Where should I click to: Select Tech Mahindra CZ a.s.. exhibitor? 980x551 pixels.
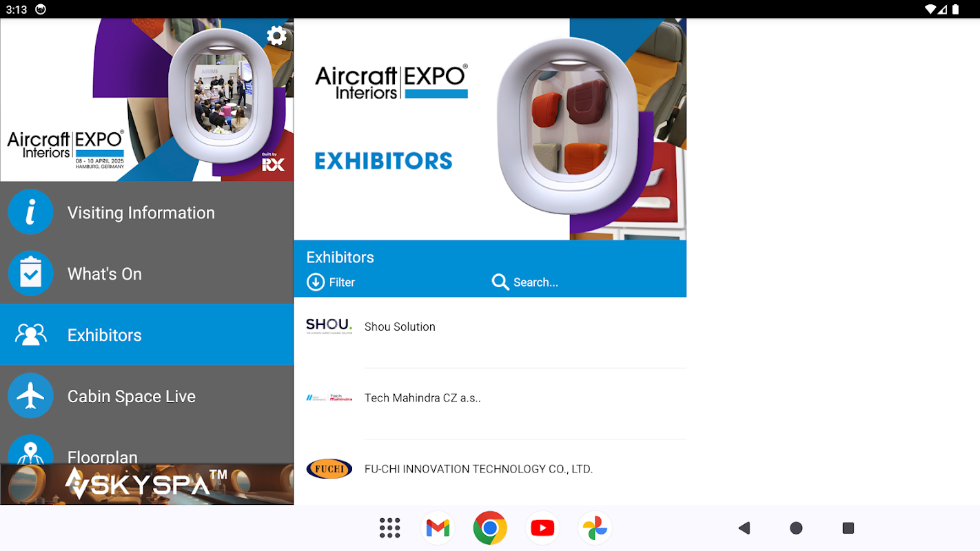click(490, 404)
